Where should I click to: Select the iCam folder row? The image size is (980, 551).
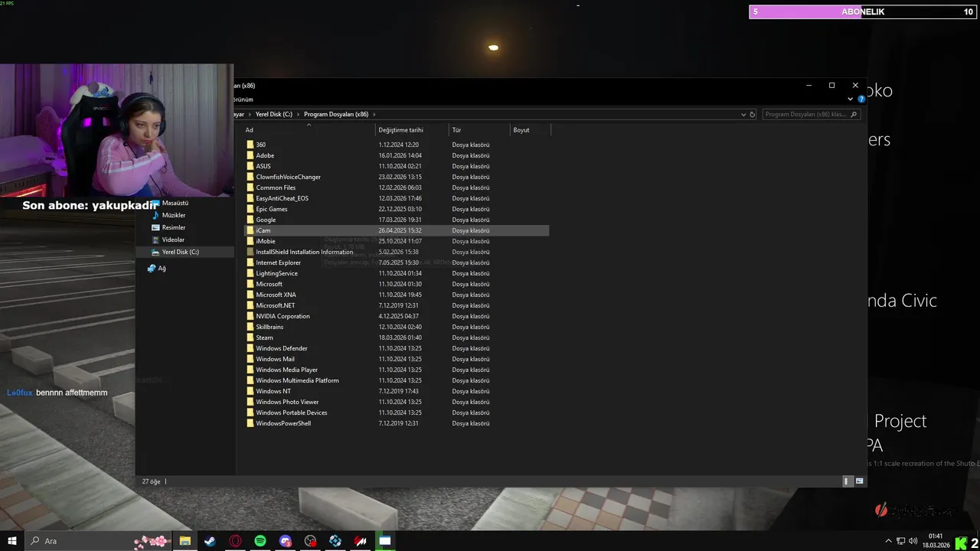tap(397, 230)
